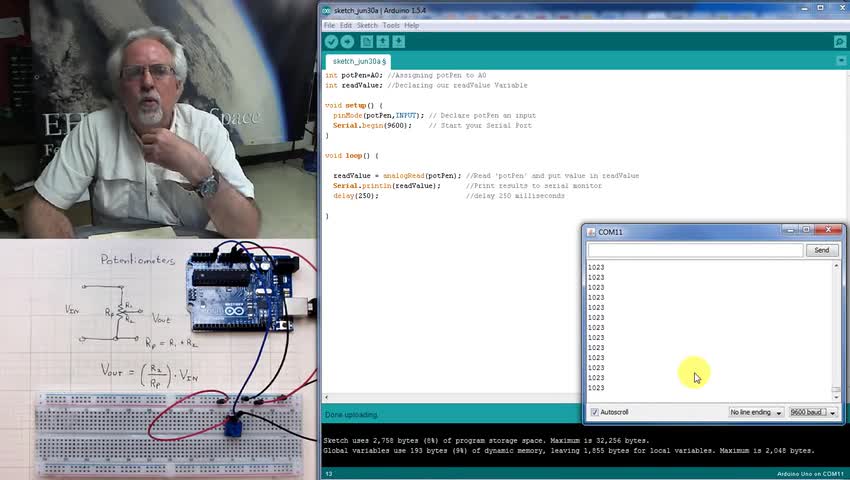Click the 'pinMode(potPen,INPUT);' code line
Image resolution: width=850 pixels, height=480 pixels.
[378, 116]
